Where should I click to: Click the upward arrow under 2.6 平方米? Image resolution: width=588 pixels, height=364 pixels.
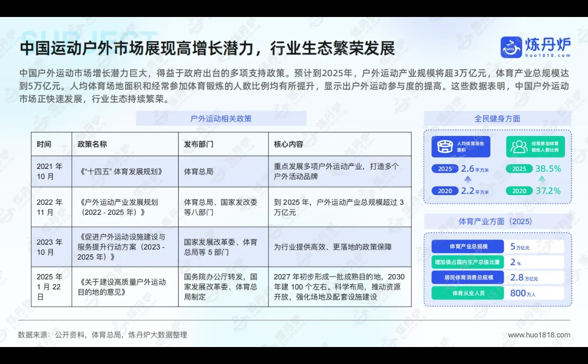[x=467, y=179]
